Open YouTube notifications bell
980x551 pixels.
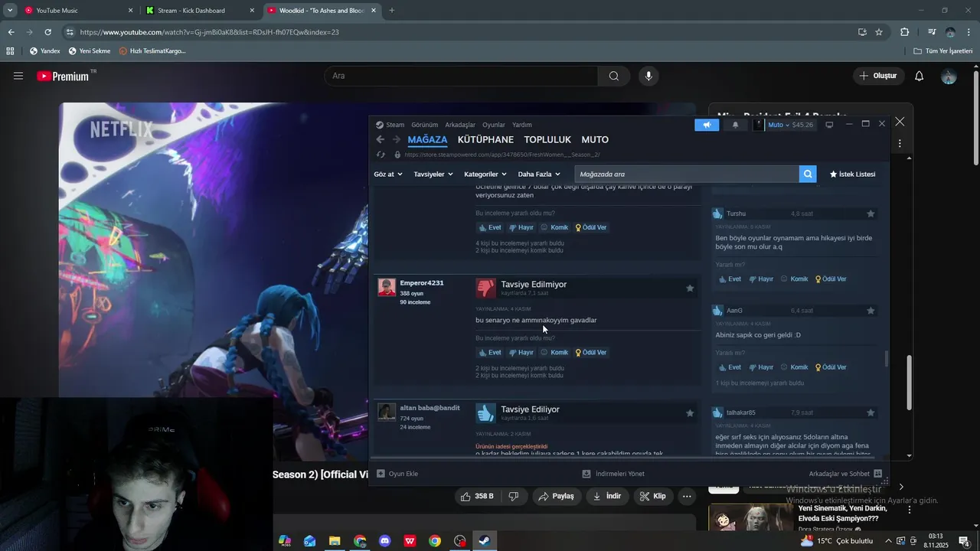coord(920,76)
